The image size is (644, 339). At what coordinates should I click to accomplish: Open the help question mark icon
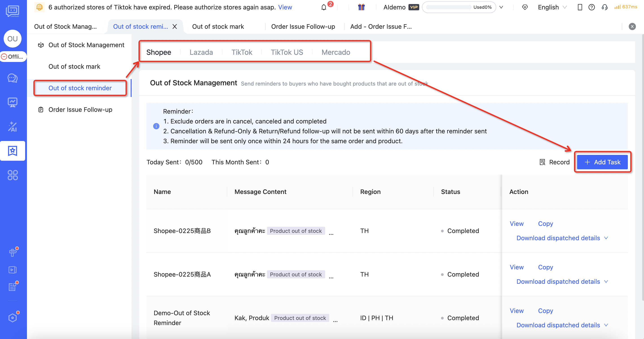pyautogui.click(x=591, y=7)
